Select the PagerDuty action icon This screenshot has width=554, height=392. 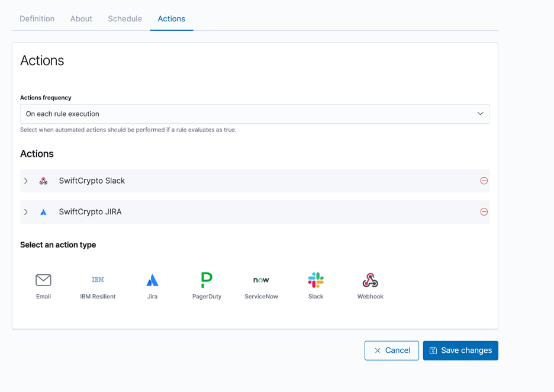[207, 280]
